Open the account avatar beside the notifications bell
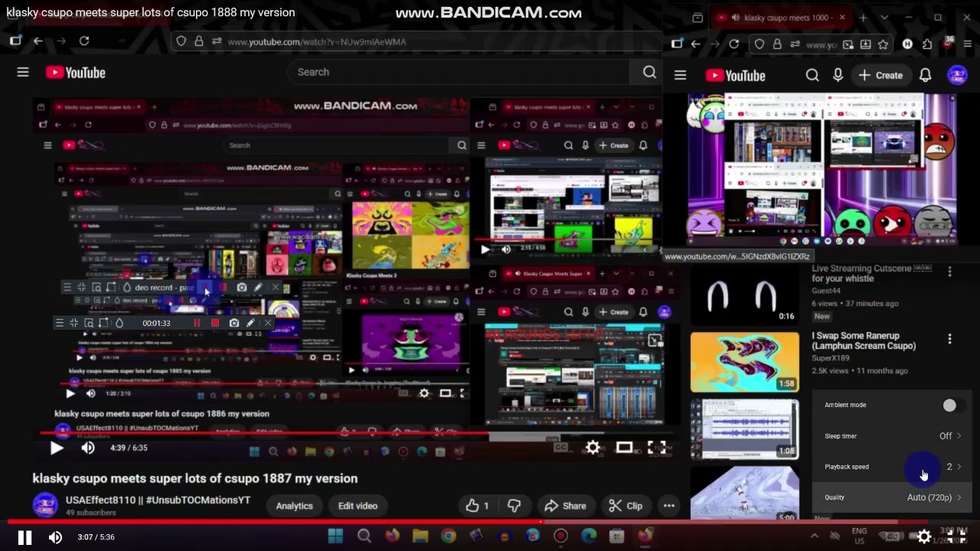 [x=957, y=75]
